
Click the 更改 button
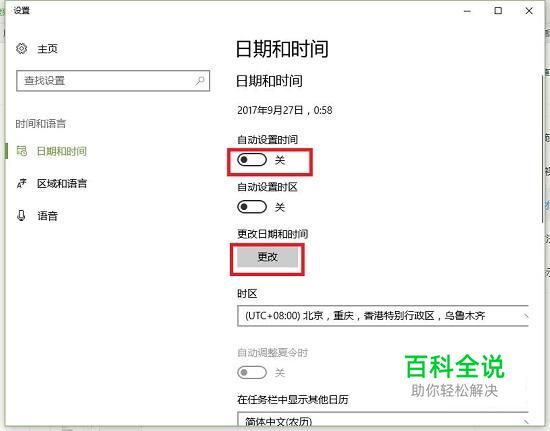(x=267, y=257)
